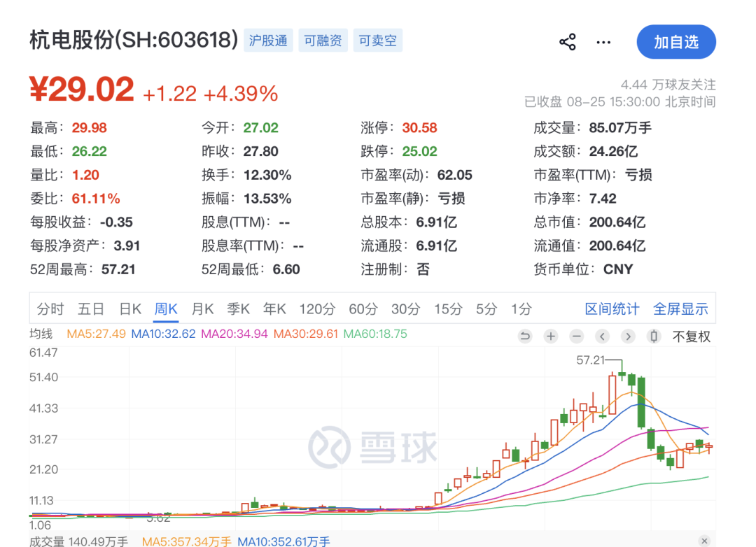Select the 120分 interval tab

(317, 309)
